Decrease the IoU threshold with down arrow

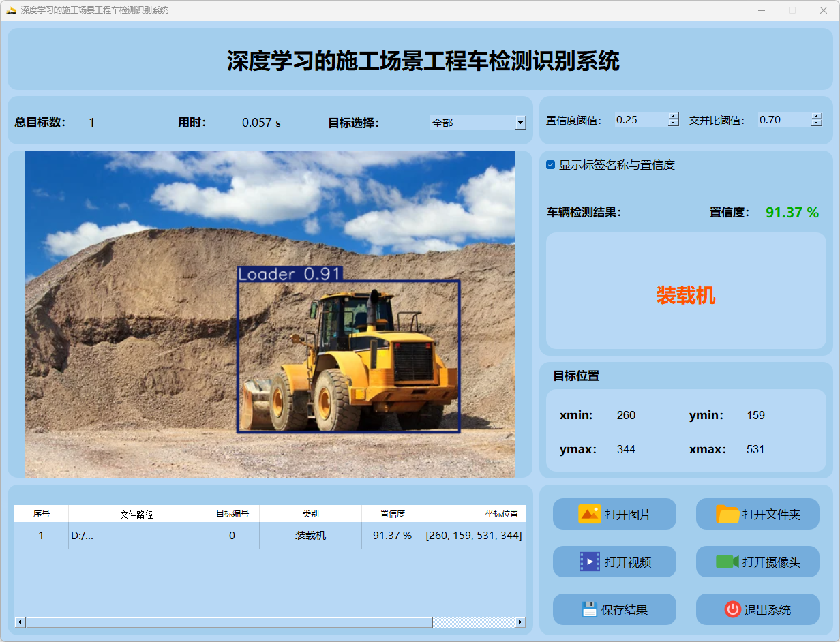pos(817,123)
